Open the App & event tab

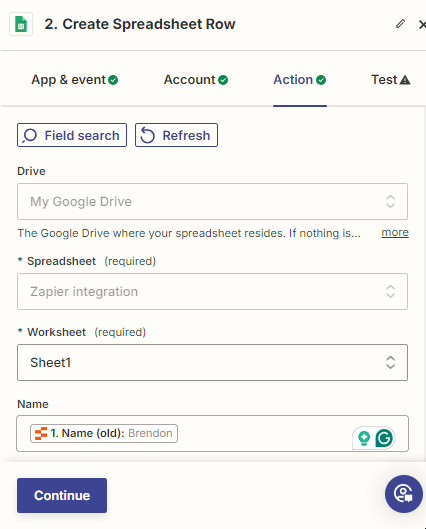coord(75,80)
